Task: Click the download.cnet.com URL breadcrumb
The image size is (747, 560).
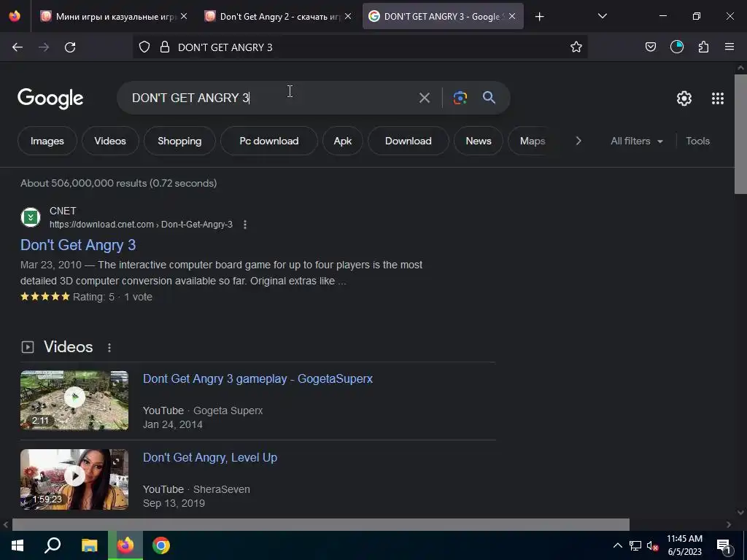Action: coord(141,225)
